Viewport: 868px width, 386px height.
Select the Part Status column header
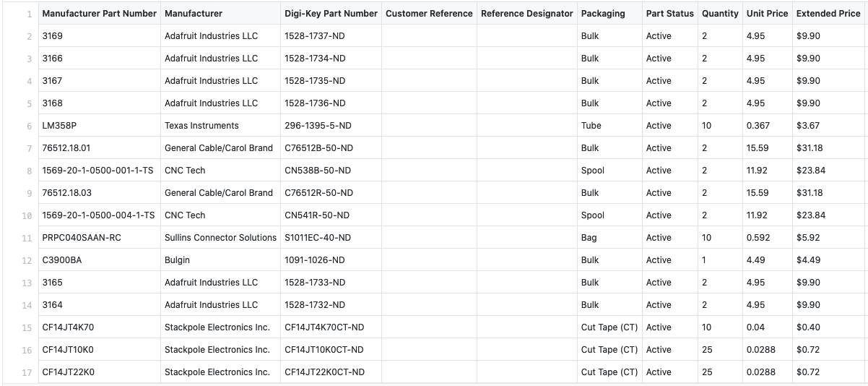669,14
